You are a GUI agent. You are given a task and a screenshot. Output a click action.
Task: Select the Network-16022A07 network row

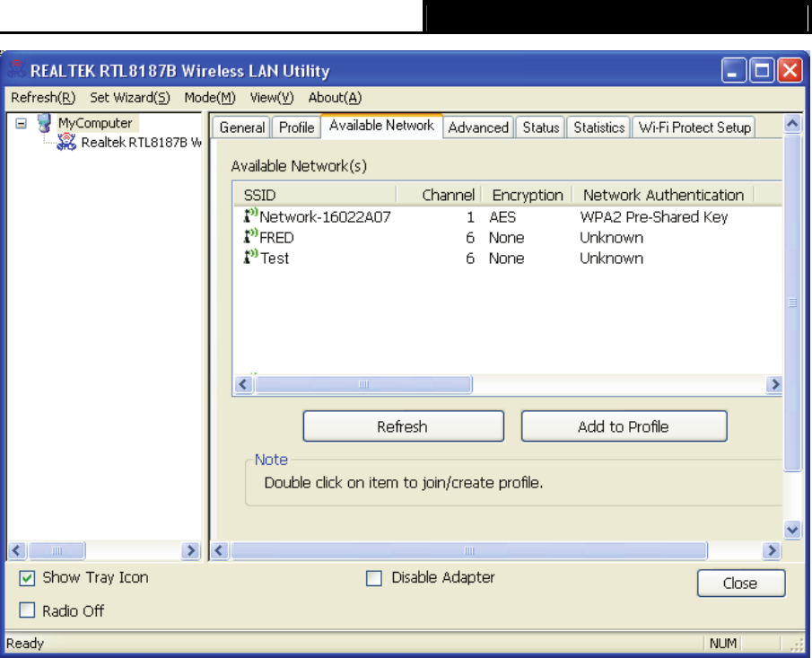pos(508,216)
